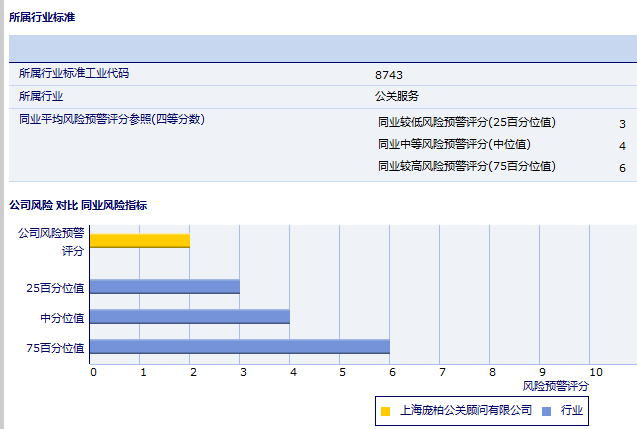Click the 行业 legend label text
The height and width of the screenshot is (429, 637).
pos(572,410)
